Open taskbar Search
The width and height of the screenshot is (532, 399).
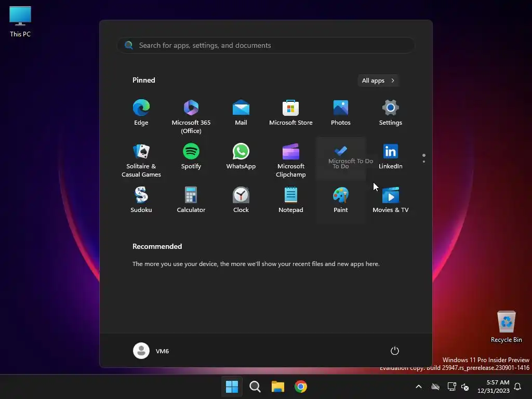255,387
